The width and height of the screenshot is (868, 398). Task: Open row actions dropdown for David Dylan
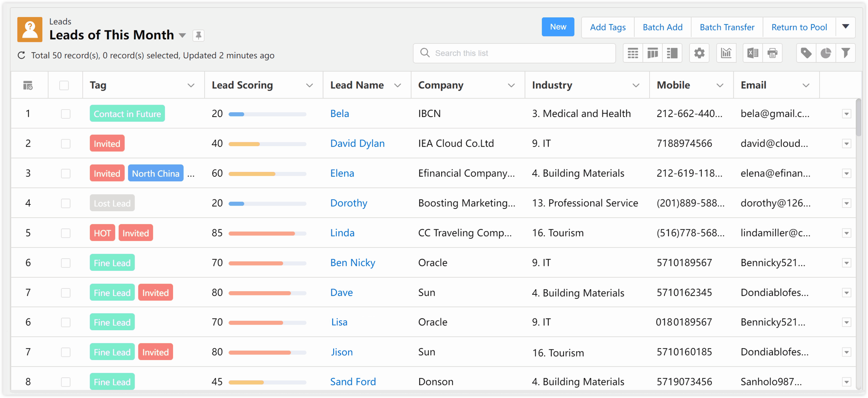tap(846, 144)
